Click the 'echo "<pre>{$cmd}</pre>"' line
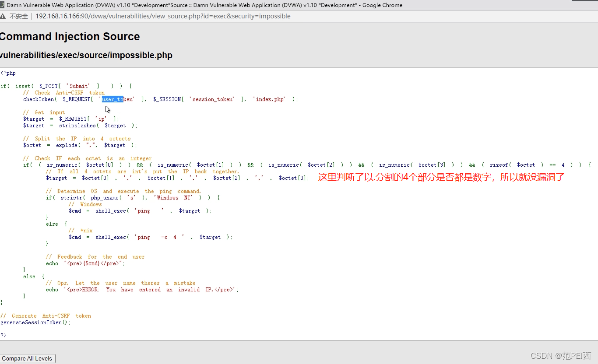 click(x=85, y=263)
